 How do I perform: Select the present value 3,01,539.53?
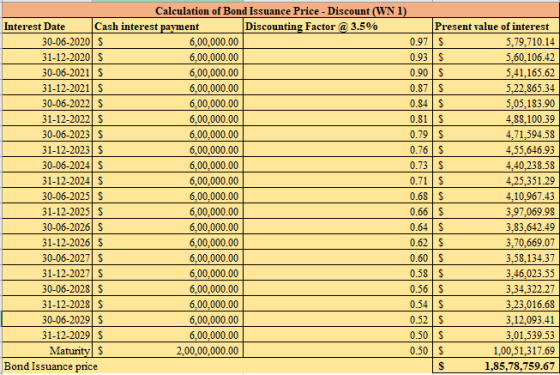click(496, 335)
